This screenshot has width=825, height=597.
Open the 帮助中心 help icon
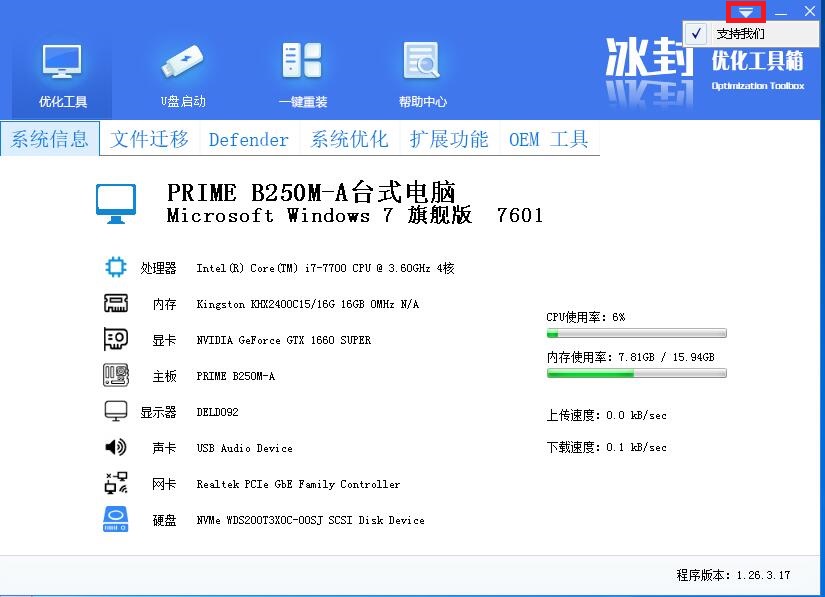422,63
